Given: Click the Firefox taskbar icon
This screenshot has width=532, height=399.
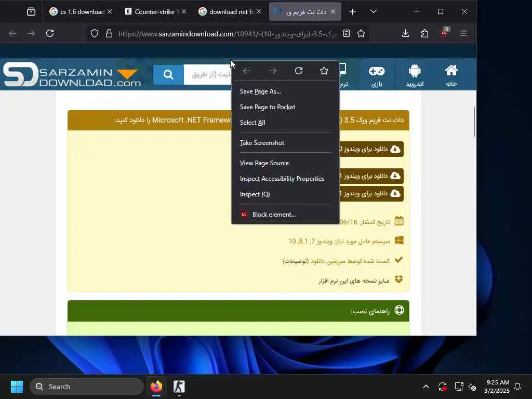Looking at the screenshot, I should (x=156, y=387).
